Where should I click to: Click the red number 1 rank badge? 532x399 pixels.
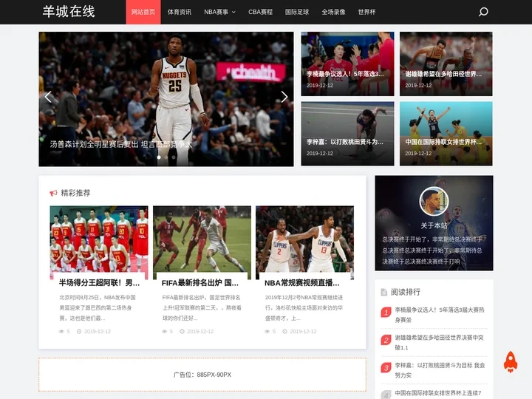point(386,313)
